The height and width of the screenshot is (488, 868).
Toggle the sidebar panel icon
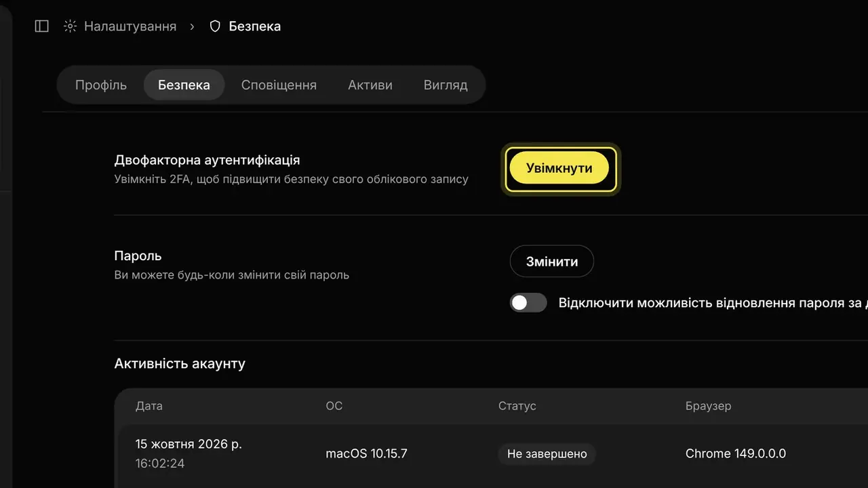(x=42, y=26)
